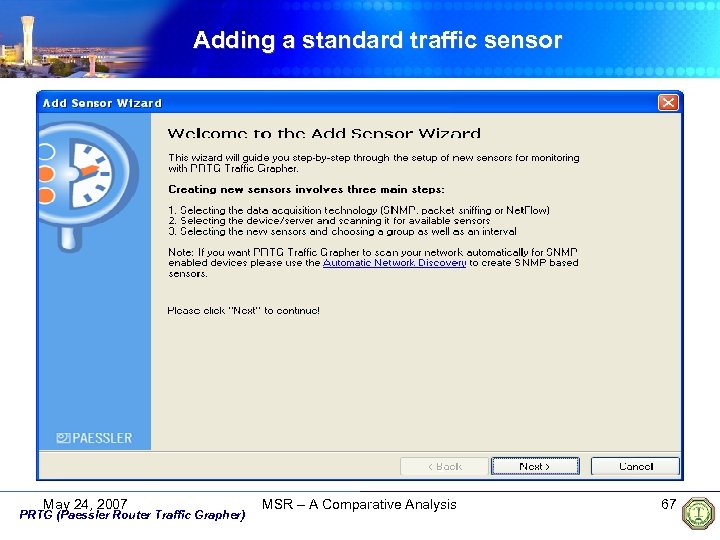Screen dimensions: 720x540
Task: Click the university seal on the slide
Action: (698, 513)
